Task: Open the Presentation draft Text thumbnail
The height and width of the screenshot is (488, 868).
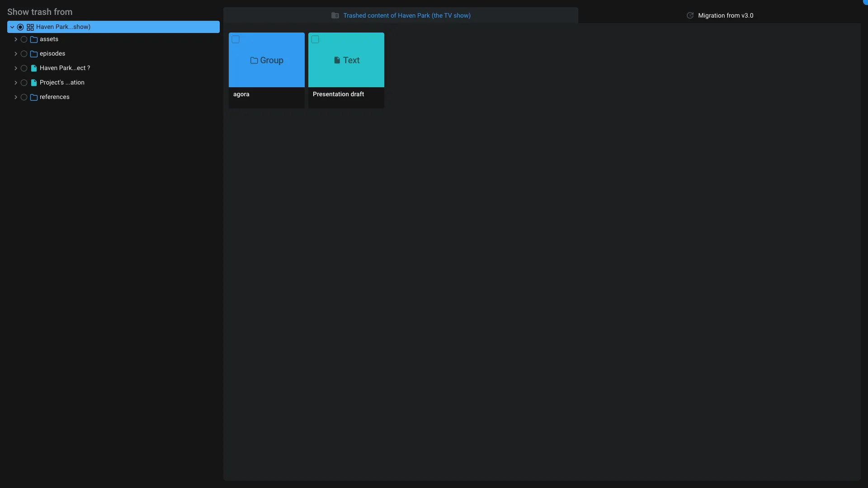Action: (x=346, y=61)
